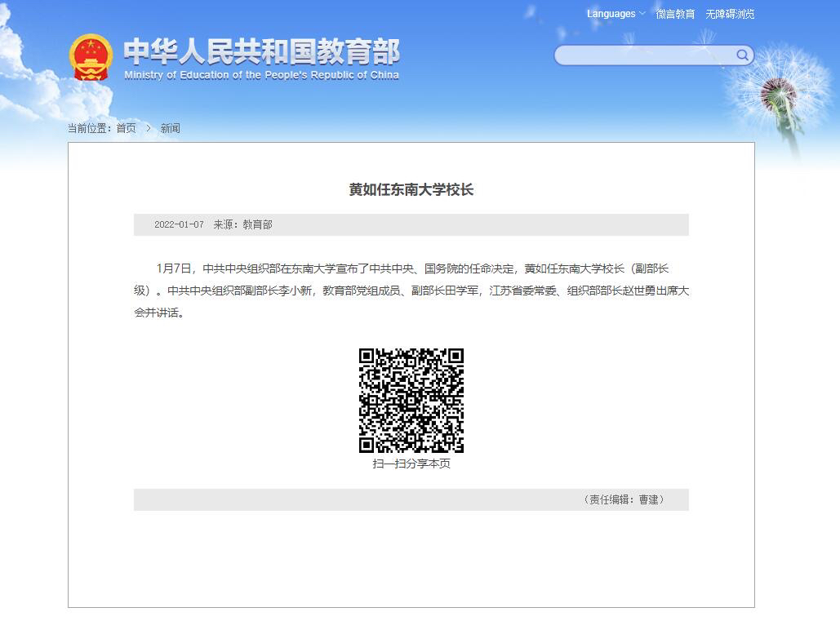This screenshot has width=840, height=621.
Task: Click English subtitle Ministry of Education
Action: pos(261,75)
